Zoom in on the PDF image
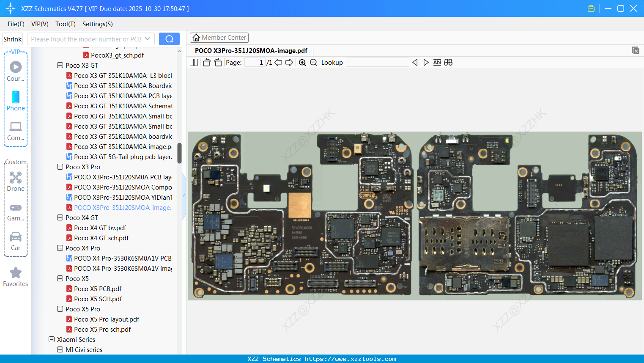 coord(302,63)
